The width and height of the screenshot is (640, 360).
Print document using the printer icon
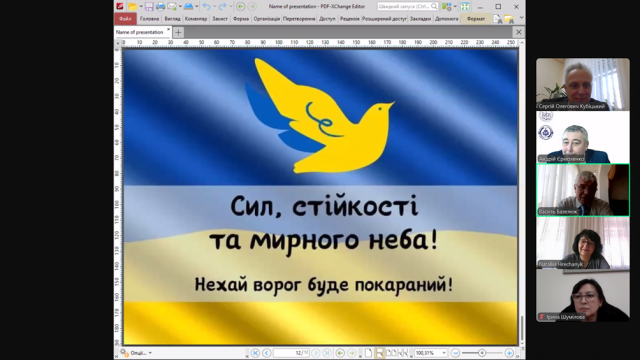pos(160,7)
